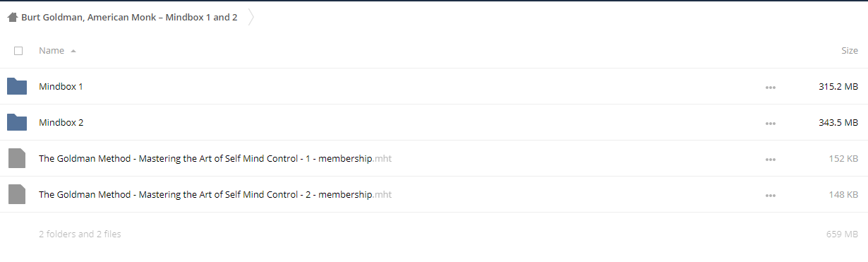Open Goldman Method Mind Control 1 membership.mht

coord(215,159)
